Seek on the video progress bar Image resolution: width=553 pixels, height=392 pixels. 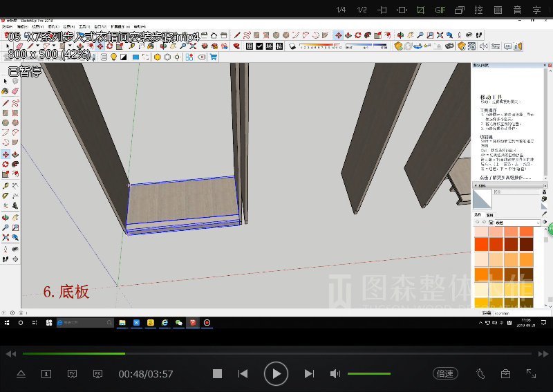[276, 354]
